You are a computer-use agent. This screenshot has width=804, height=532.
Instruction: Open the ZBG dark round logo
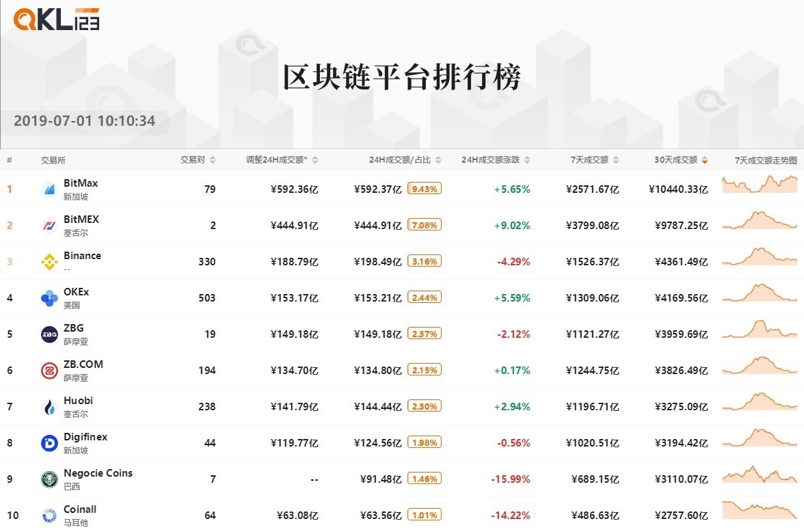click(49, 334)
